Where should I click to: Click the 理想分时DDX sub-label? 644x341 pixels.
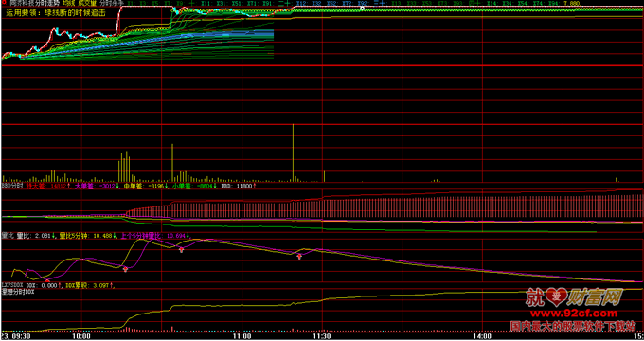(18, 292)
